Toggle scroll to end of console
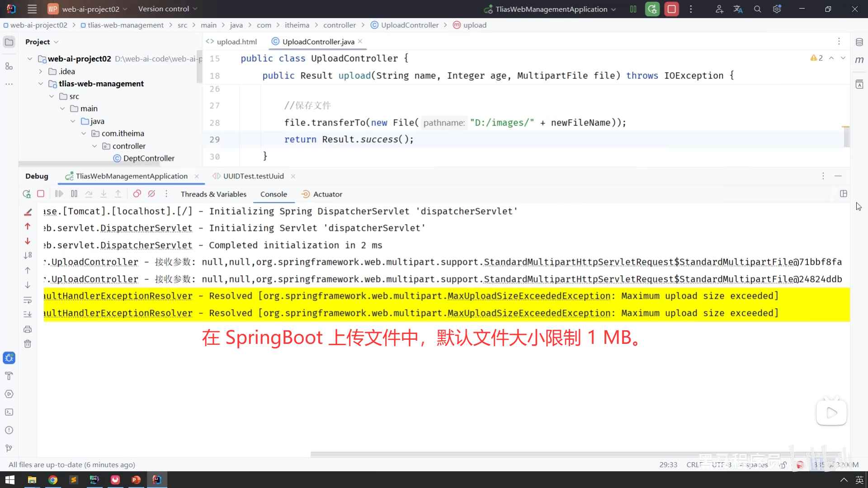 pos(28,314)
